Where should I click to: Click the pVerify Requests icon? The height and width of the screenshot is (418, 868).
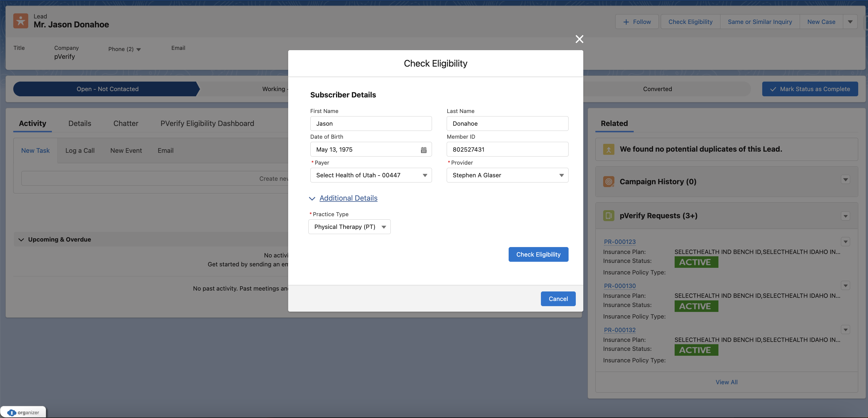coord(609,215)
